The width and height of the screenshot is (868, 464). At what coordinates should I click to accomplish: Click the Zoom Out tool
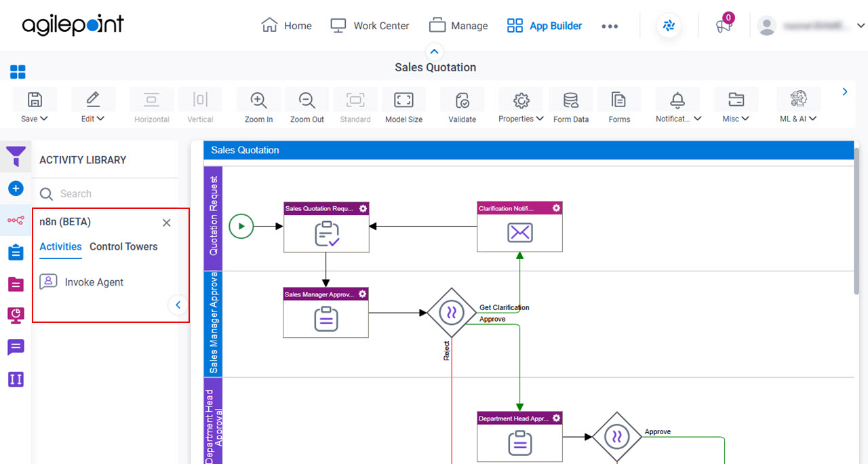click(307, 107)
